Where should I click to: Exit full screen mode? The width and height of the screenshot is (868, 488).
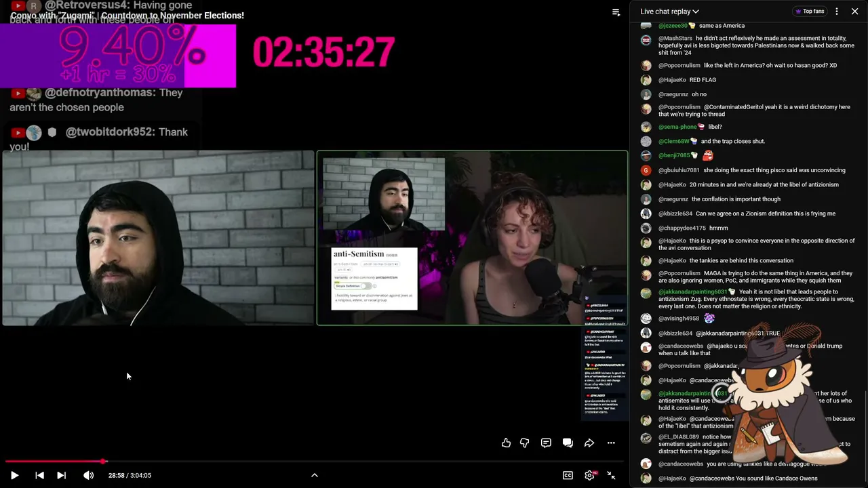pyautogui.click(x=611, y=475)
